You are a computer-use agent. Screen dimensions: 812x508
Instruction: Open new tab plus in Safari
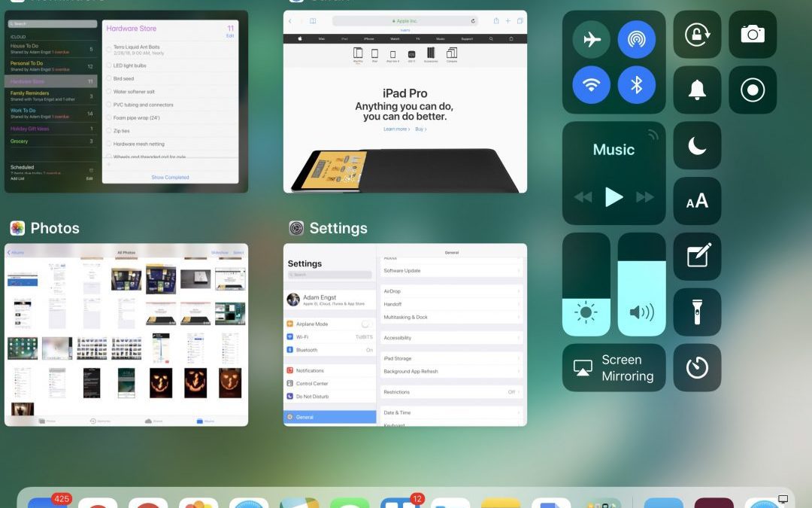pos(508,21)
